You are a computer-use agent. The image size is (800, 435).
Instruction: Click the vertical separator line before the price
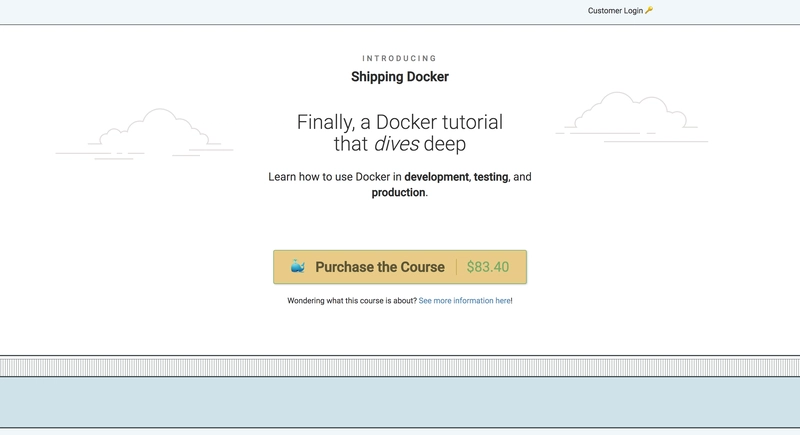point(457,267)
